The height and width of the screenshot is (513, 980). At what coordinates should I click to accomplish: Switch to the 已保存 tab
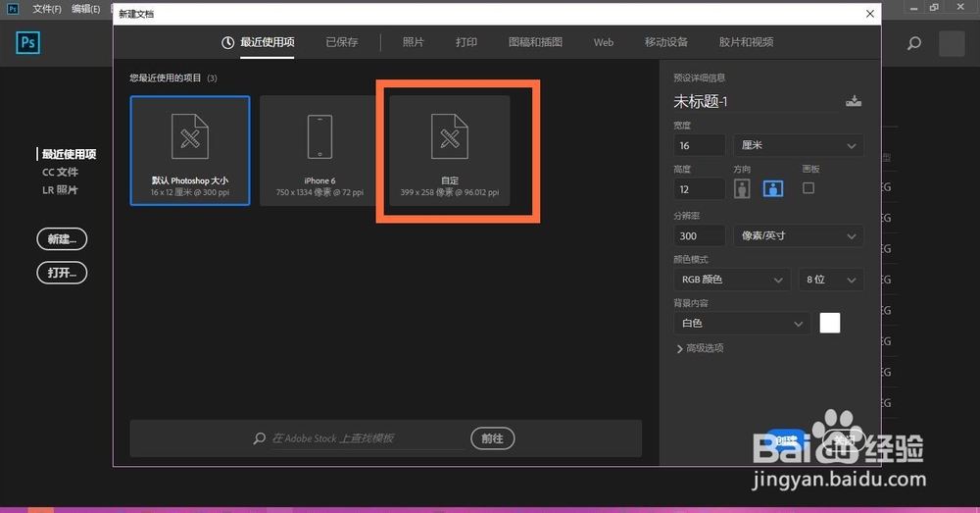point(342,42)
